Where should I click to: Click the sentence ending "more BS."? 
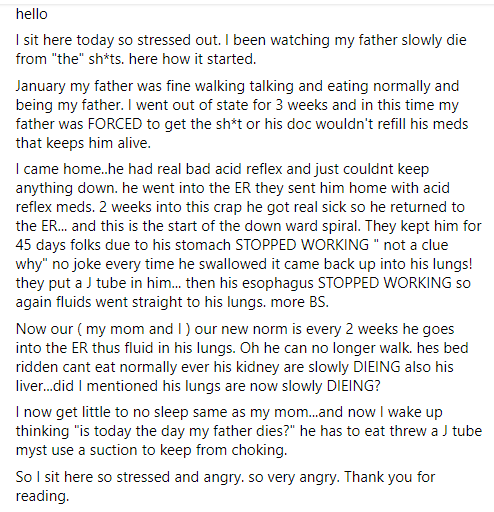coord(300,302)
